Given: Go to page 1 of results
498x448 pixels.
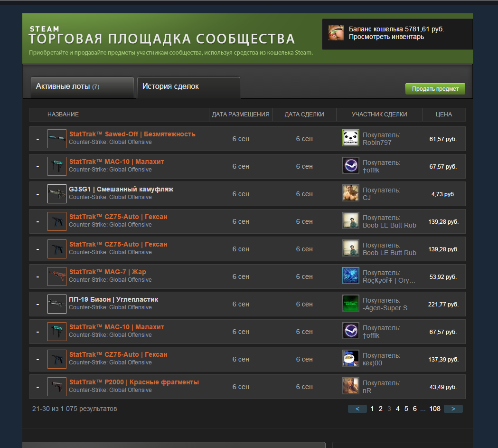Looking at the screenshot, I should [372, 409].
